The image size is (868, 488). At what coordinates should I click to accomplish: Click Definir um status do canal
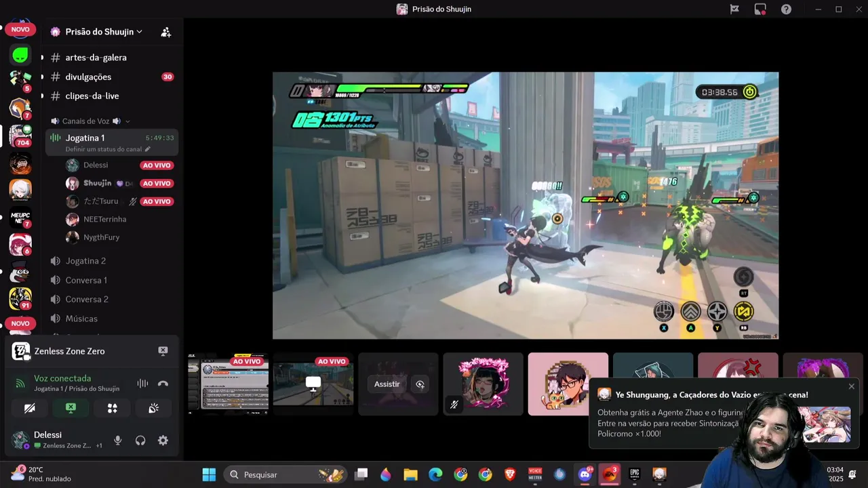(x=104, y=149)
